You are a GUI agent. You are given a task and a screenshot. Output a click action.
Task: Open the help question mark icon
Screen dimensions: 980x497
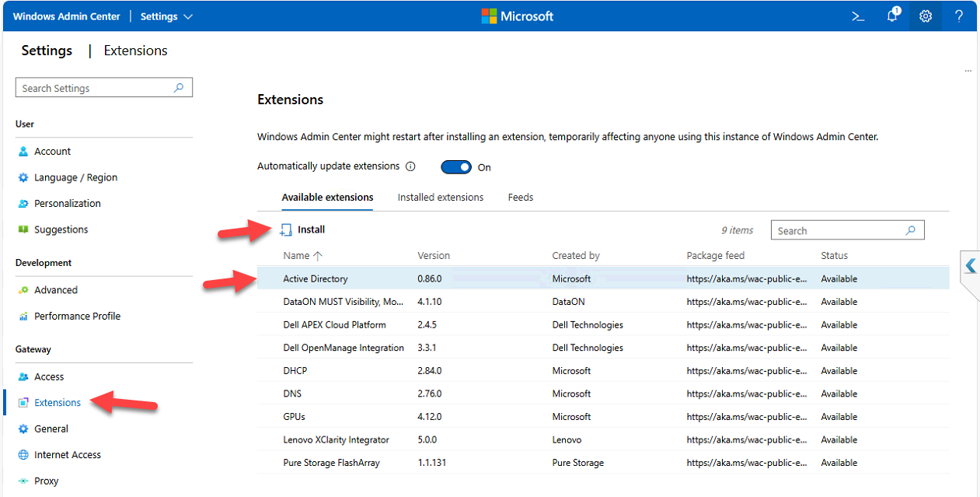tap(959, 16)
